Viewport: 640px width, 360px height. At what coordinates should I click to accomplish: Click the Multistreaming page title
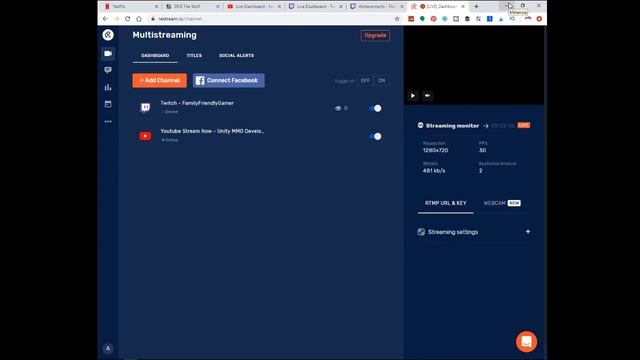[164, 35]
